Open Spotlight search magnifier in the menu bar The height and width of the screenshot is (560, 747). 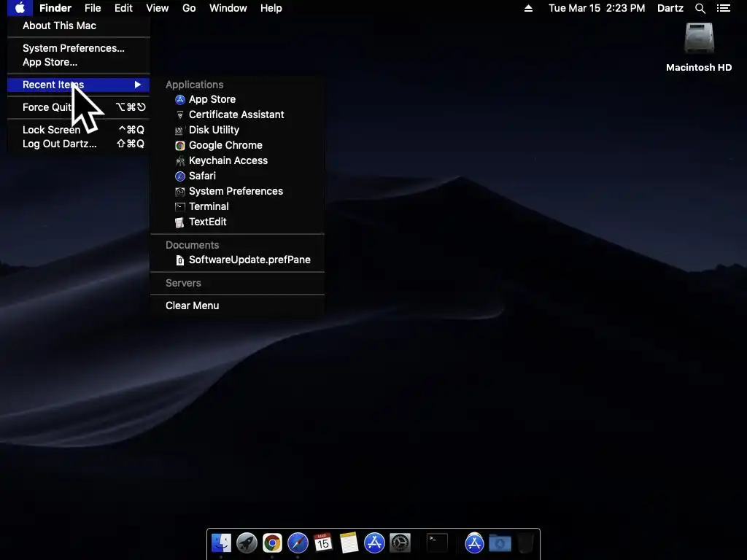pos(700,8)
